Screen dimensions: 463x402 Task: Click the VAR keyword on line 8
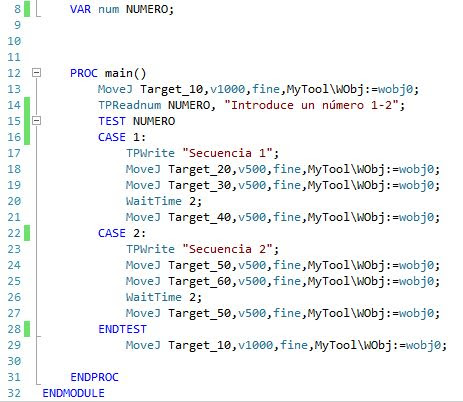80,9
